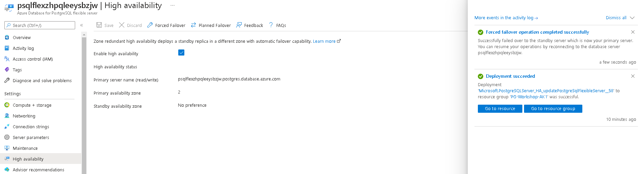This screenshot has width=644, height=174.
Task: Click the Go to resource button
Action: pos(500,109)
